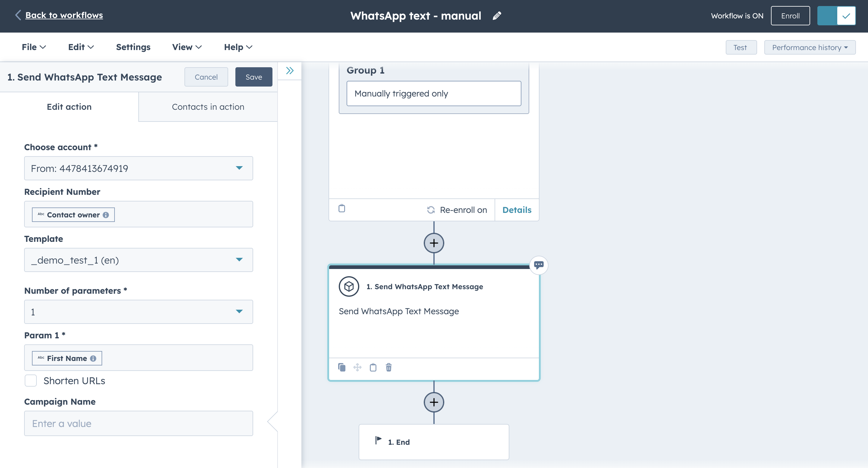This screenshot has width=868, height=468.
Task: Click the Save button
Action: pyautogui.click(x=254, y=77)
